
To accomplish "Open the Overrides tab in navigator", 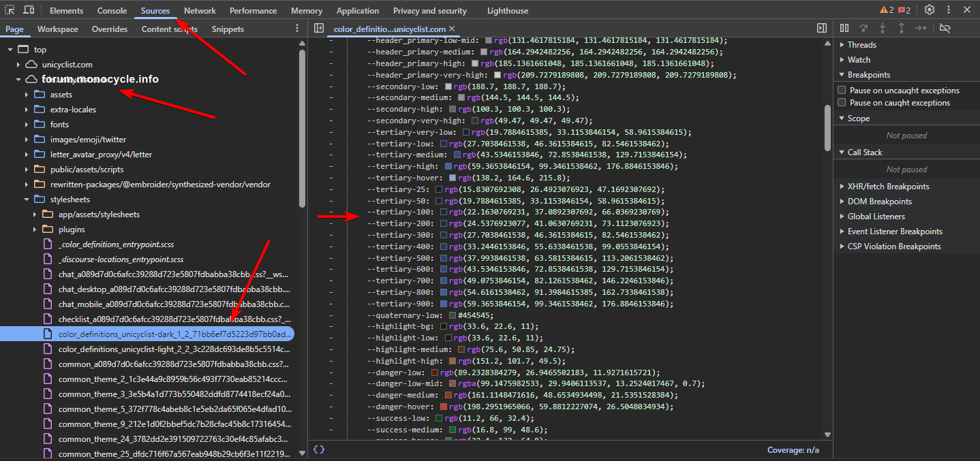I will tap(110, 29).
